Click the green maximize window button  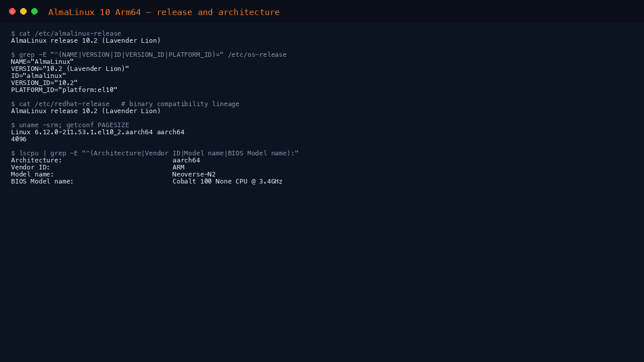point(34,12)
